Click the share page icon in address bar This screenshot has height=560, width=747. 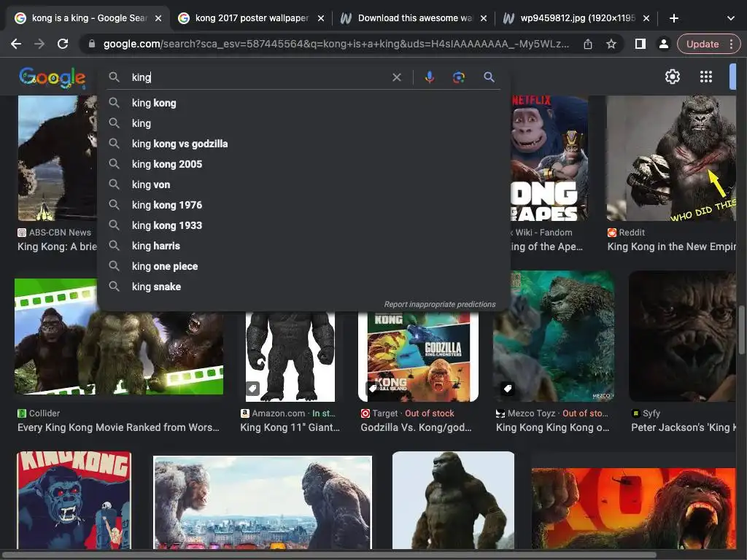click(x=588, y=44)
